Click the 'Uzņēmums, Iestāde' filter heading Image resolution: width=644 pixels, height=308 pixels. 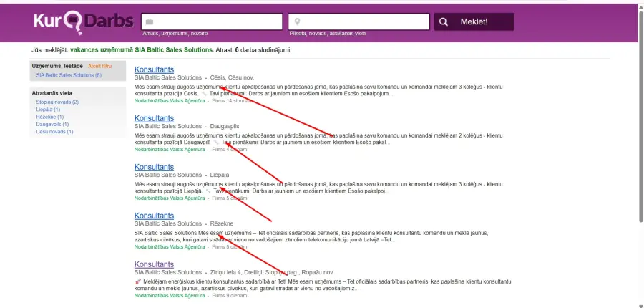(x=57, y=66)
